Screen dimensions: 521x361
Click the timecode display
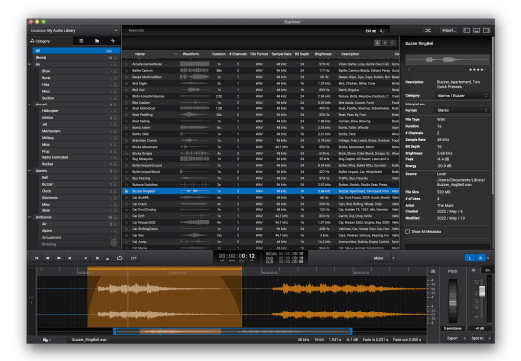[x=237, y=256]
